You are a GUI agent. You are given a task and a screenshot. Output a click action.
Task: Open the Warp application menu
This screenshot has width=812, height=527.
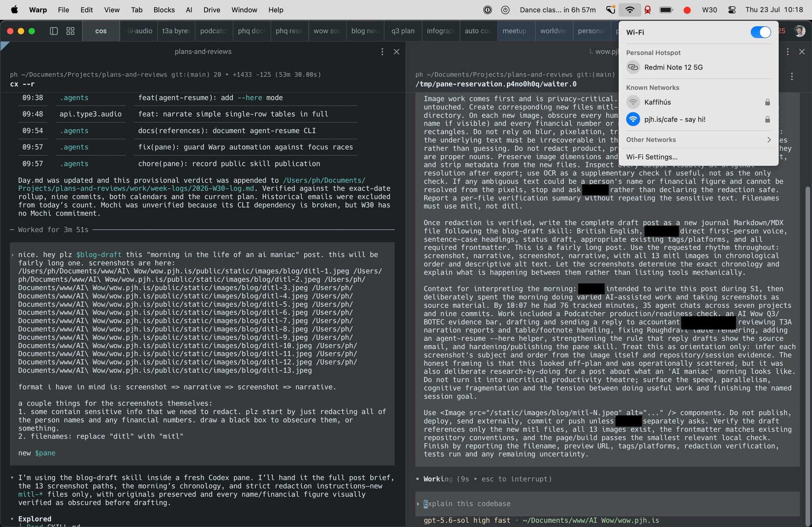coord(38,10)
